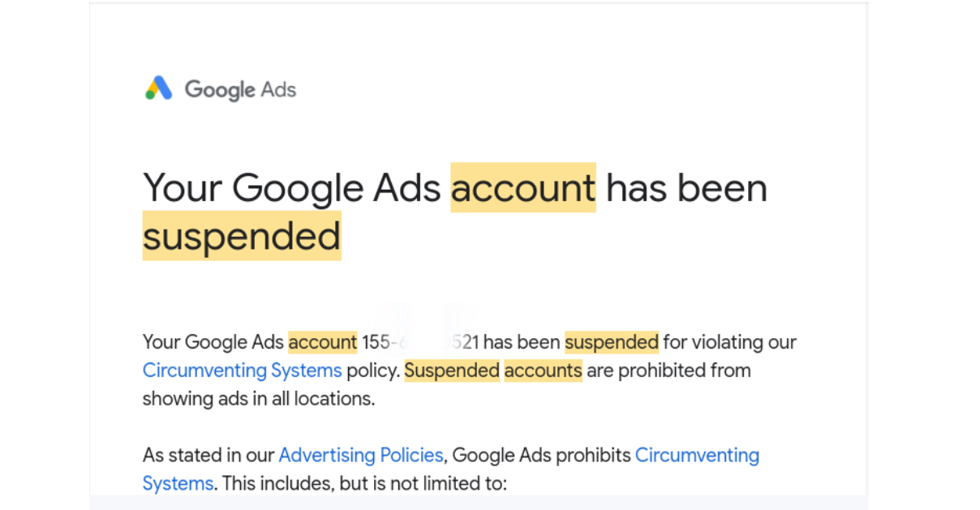This screenshot has height=510, width=980.
Task: Click the 'showing ads in all locations' text
Action: 259,399
